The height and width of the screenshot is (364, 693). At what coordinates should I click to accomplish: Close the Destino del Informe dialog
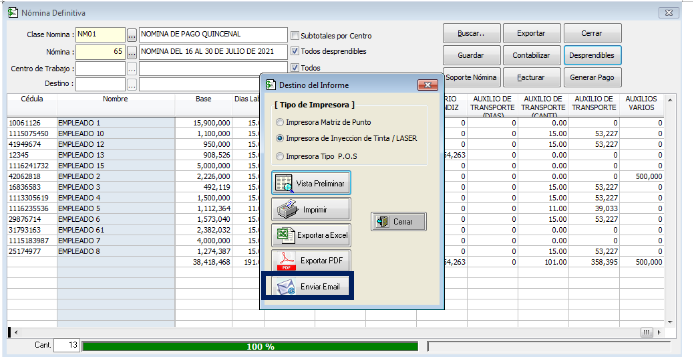tap(427, 85)
